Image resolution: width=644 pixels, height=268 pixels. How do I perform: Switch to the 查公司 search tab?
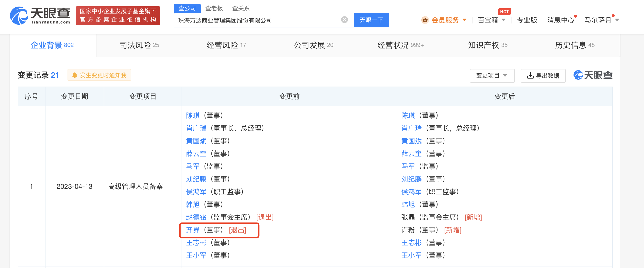[x=187, y=8]
